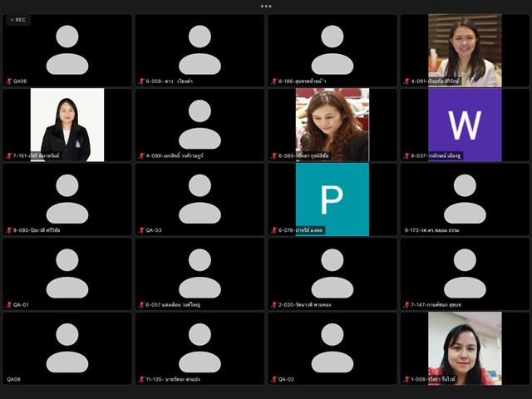The image size is (532, 399).
Task: Select the 1-008 participant photo tile
Action: tap(465, 348)
